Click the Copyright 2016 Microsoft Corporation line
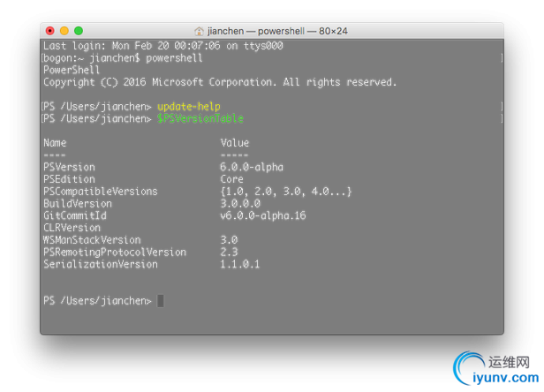544x392 pixels. coord(220,82)
